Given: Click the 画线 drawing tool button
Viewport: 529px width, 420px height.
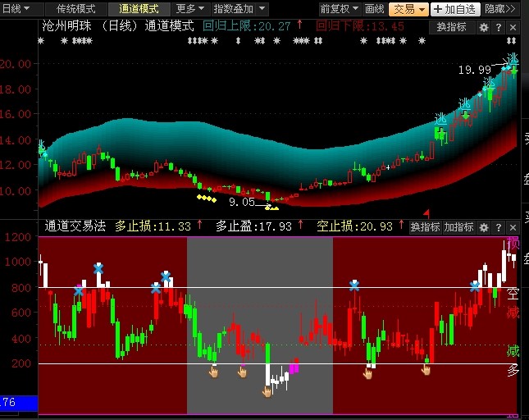Looking at the screenshot, I should (x=375, y=9).
